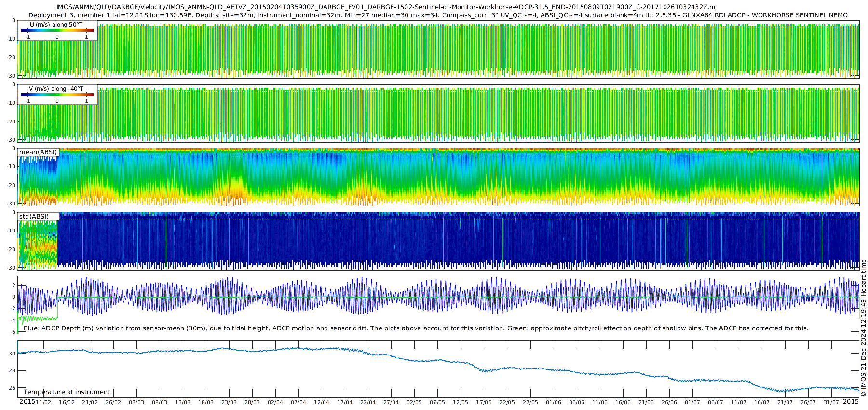Click the 'Temperature at instrument' label
This screenshot has height=410, width=868.
[x=67, y=392]
